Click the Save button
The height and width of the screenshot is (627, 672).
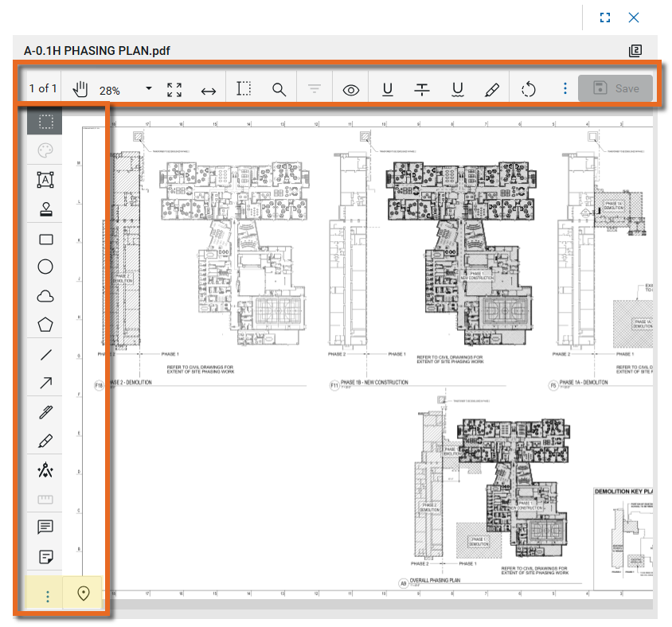[x=616, y=88]
